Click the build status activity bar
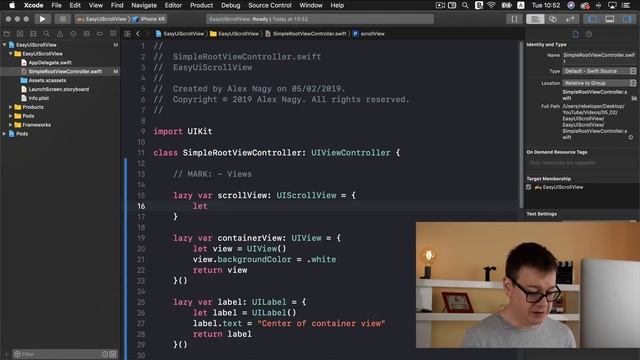Viewport: 640px width, 360px height. (x=320, y=19)
